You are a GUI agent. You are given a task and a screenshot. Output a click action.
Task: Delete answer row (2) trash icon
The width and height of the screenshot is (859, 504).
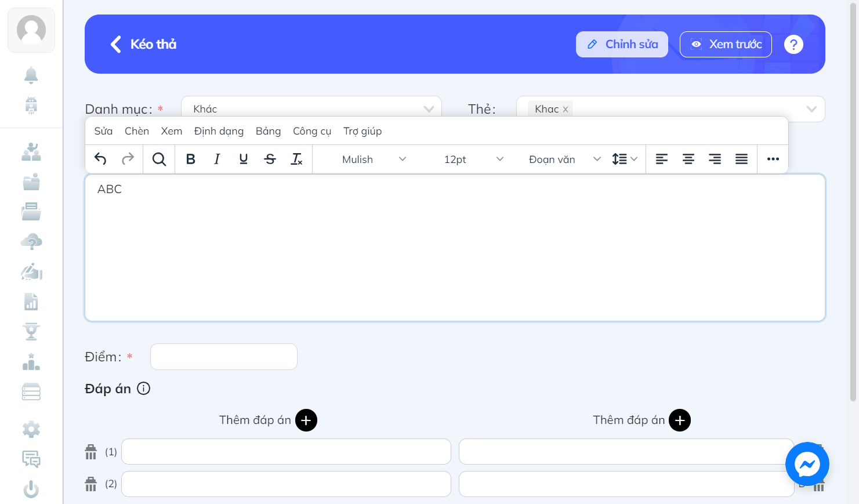point(91,484)
